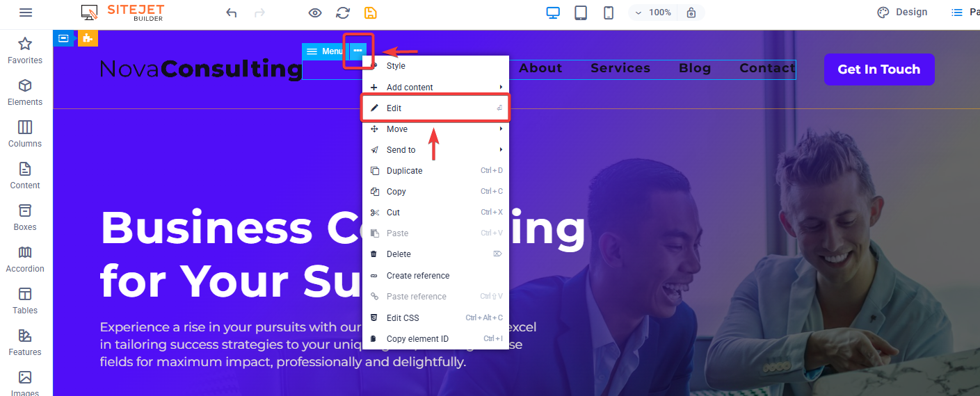Open the Favorites sidebar panel
The width and height of the screenshot is (980, 396).
pyautogui.click(x=25, y=51)
